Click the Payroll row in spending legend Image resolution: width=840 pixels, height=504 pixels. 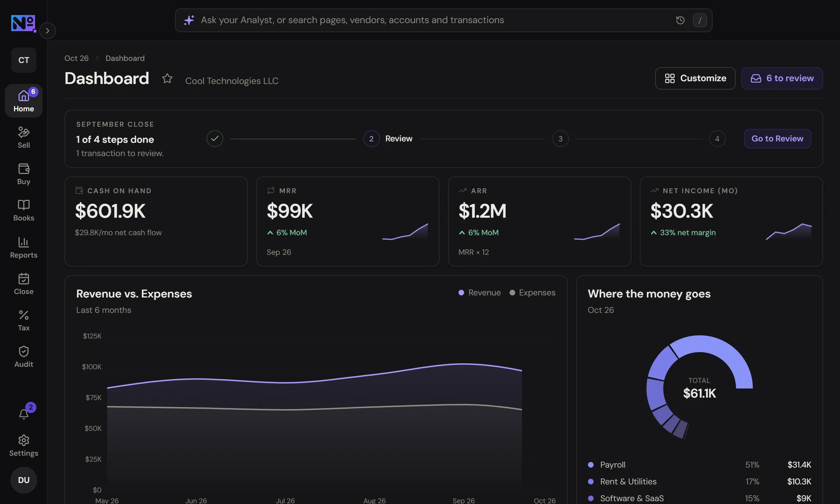point(699,465)
